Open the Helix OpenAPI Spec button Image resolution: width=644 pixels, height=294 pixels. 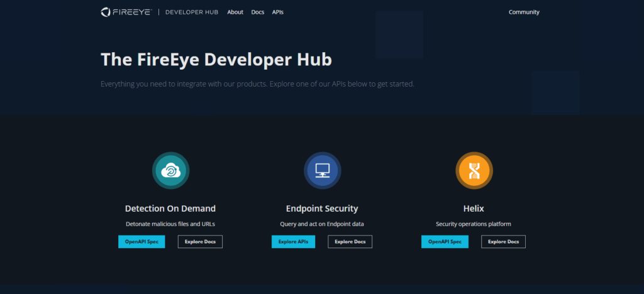point(445,242)
